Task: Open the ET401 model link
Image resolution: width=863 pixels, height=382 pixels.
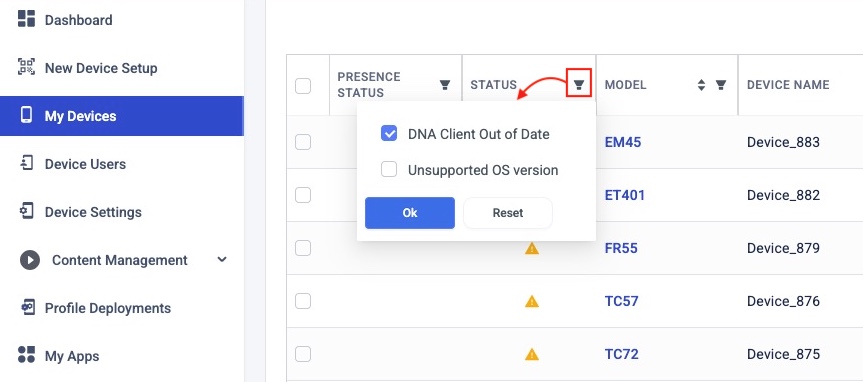Action: click(x=624, y=195)
